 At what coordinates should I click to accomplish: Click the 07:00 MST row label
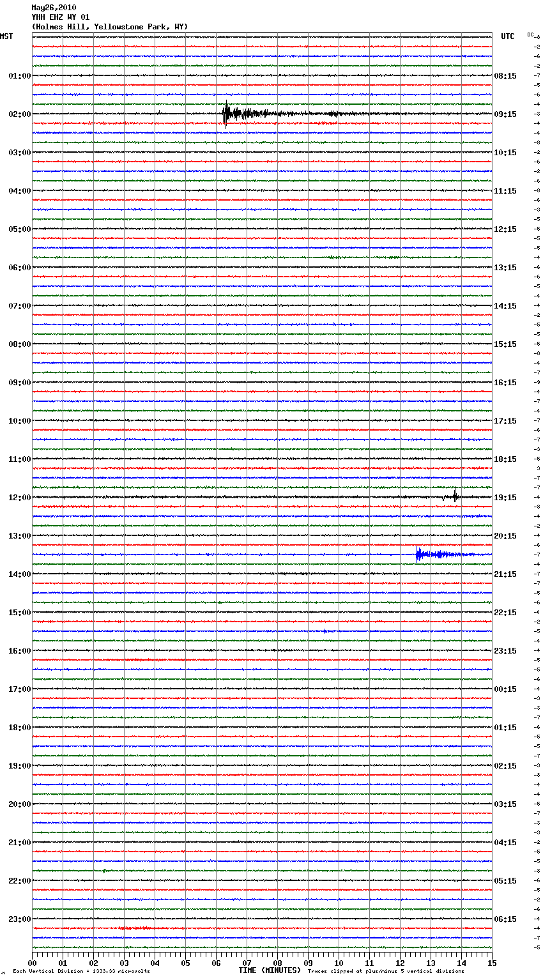point(20,306)
